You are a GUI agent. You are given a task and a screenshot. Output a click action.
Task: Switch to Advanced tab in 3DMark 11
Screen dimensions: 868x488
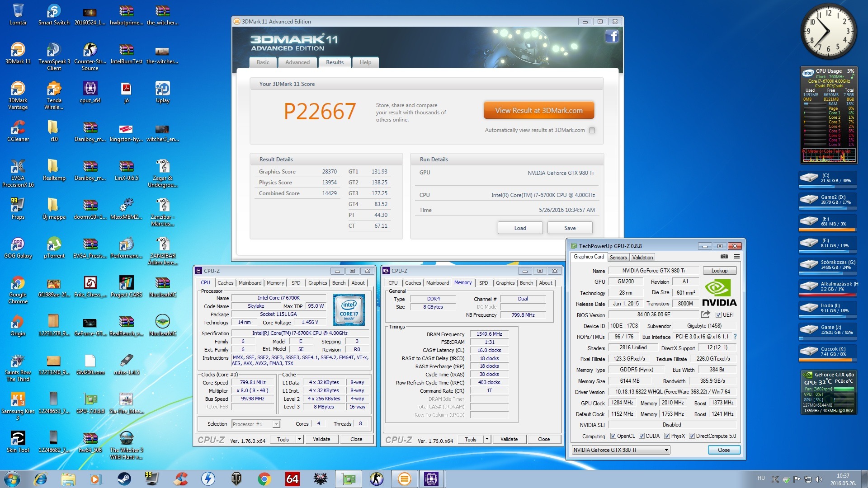pos(297,62)
